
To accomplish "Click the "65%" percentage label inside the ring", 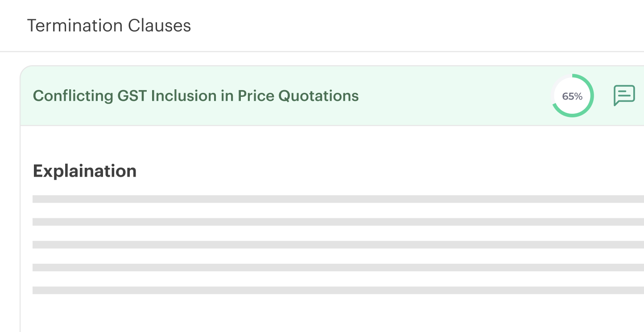I will 572,96.
